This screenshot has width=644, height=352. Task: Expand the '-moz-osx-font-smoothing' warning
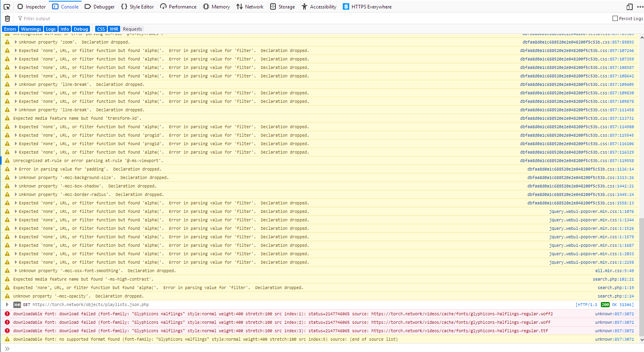click(16, 271)
